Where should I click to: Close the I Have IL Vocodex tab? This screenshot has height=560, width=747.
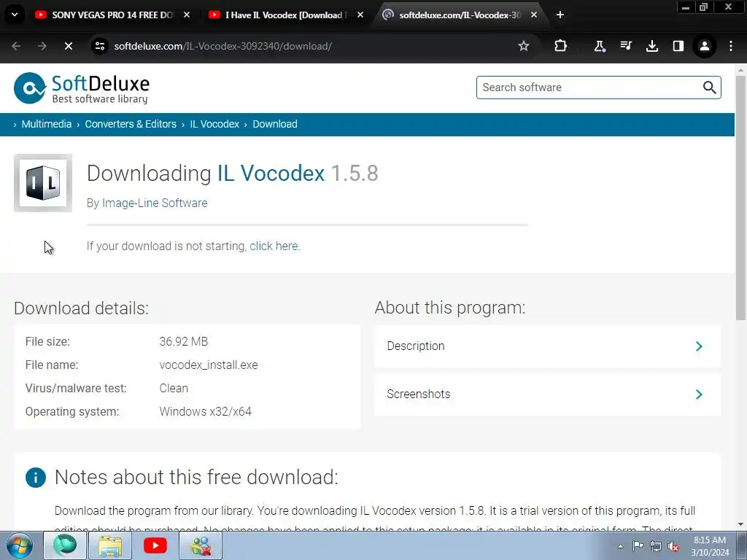(x=360, y=15)
